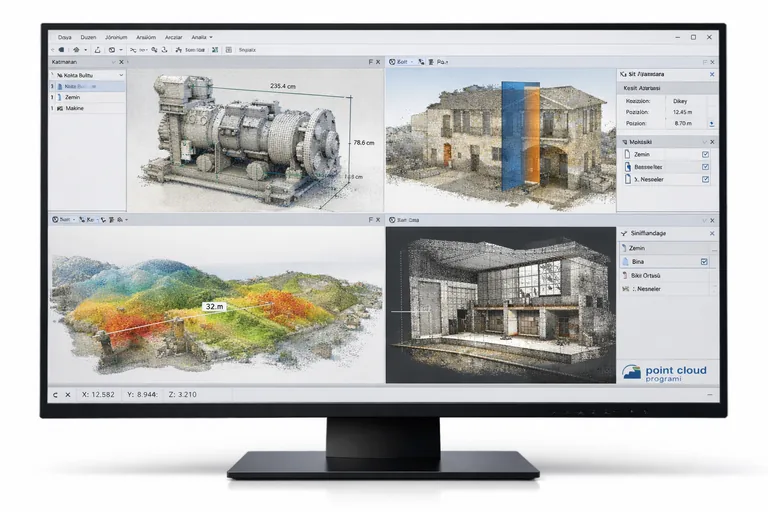The height and width of the screenshot is (512, 768).
Task: Click the page icon on the Makine layer row
Action: (61, 108)
